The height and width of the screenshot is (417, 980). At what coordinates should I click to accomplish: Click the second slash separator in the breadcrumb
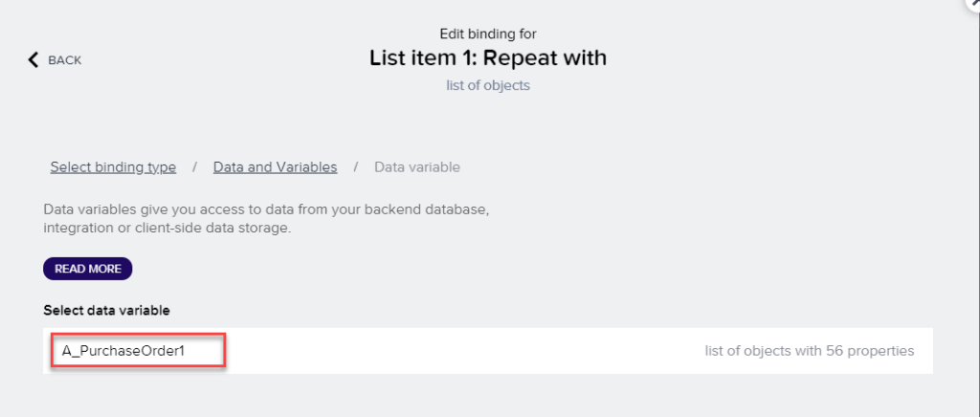click(355, 167)
